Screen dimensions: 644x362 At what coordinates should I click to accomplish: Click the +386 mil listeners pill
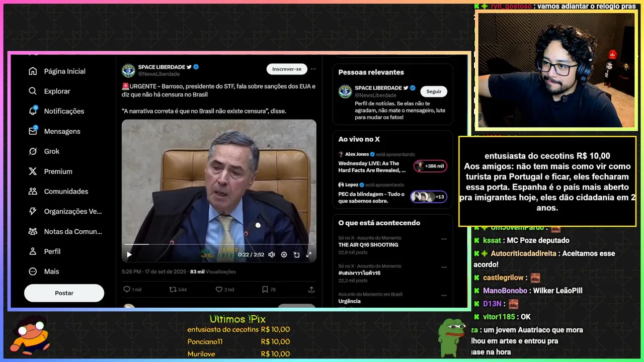[x=430, y=166]
